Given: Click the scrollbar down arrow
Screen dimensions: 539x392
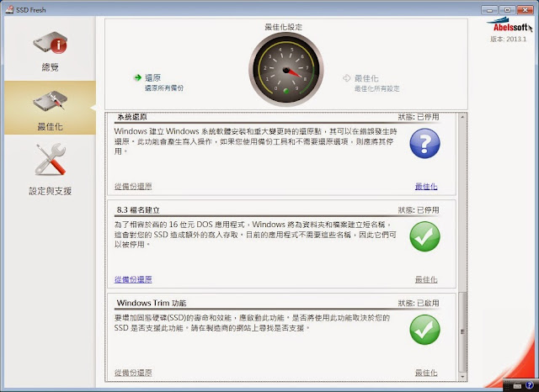Looking at the screenshot, I should tap(462, 377).
